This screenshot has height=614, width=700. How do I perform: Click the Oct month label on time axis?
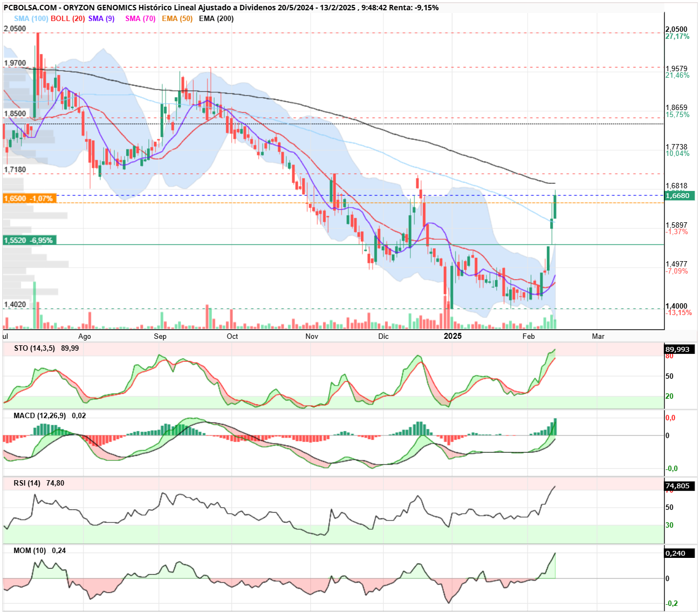[x=232, y=336]
